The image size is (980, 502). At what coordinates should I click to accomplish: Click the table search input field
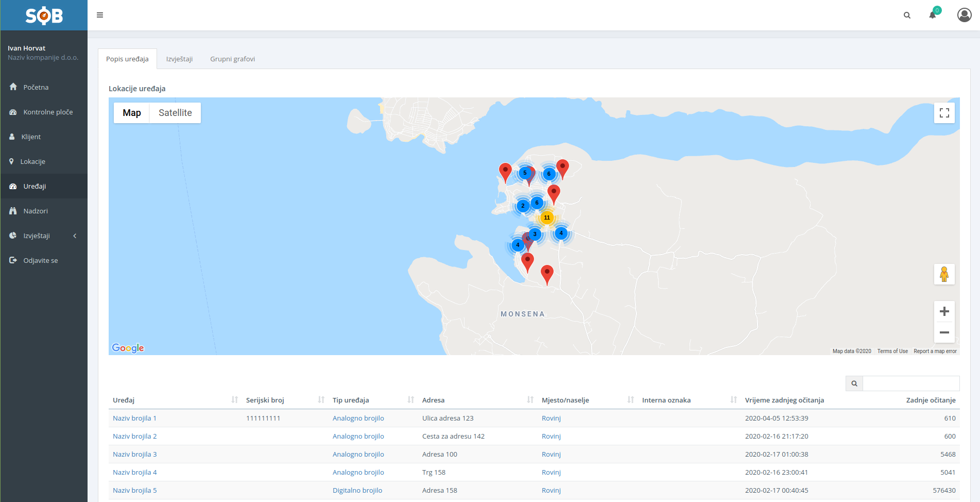click(x=910, y=383)
